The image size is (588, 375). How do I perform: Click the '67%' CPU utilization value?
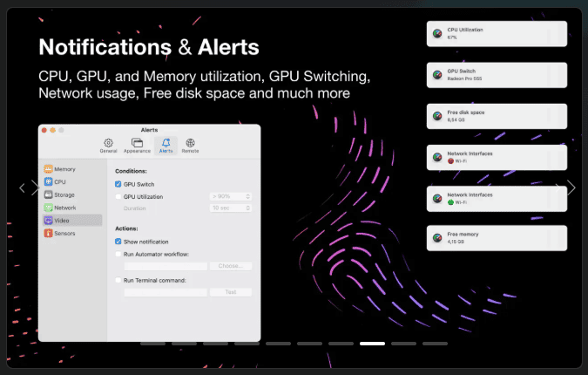(452, 37)
